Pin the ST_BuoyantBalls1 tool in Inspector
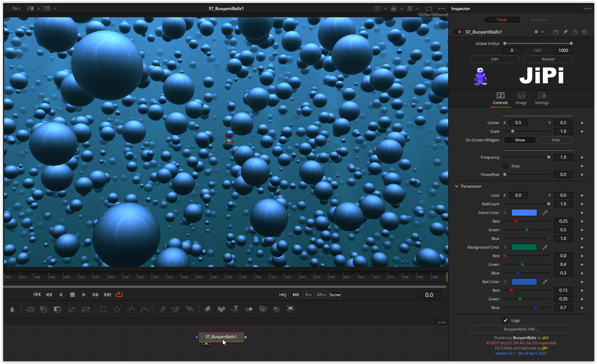 coord(565,32)
